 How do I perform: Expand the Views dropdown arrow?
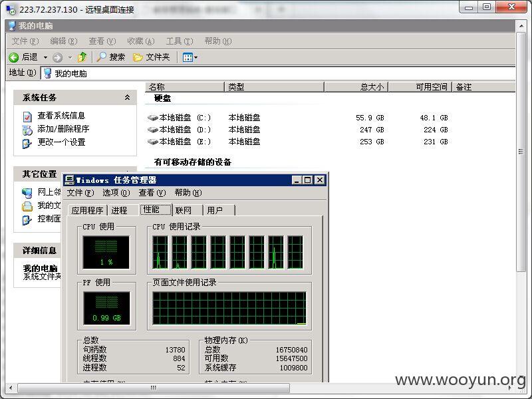tap(196, 58)
